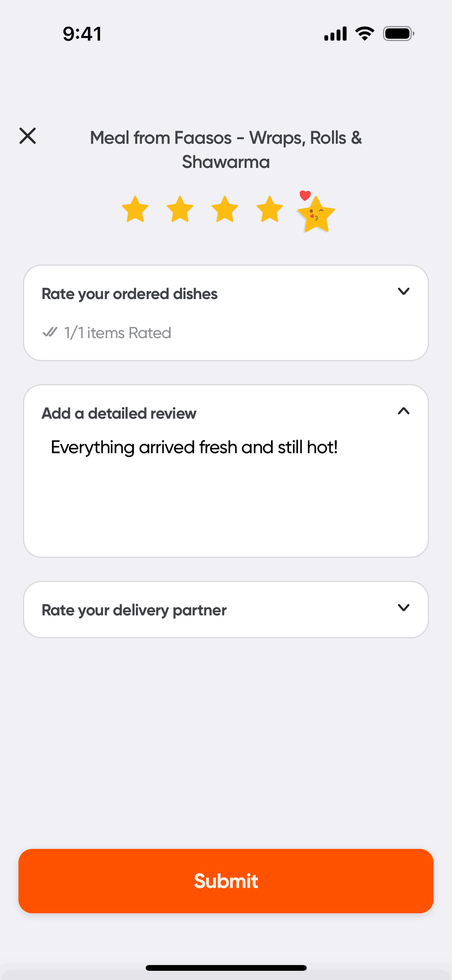Close the meal rating screen

pyautogui.click(x=28, y=136)
